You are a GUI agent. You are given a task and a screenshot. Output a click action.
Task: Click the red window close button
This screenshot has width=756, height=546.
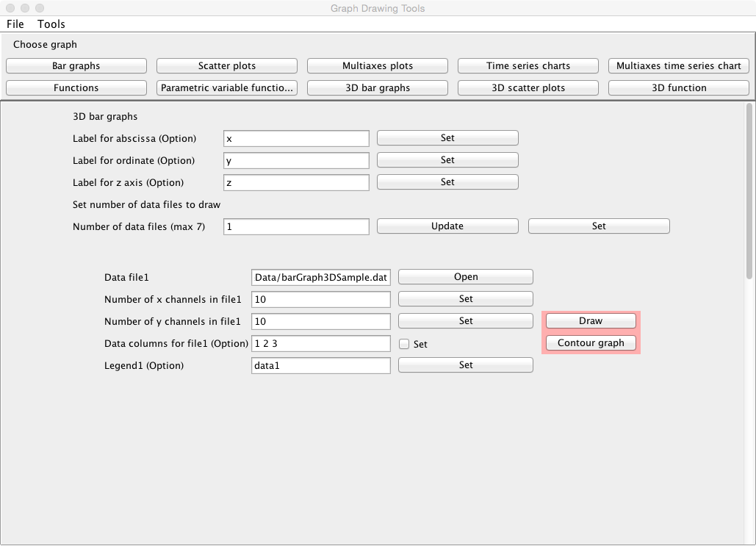point(10,8)
